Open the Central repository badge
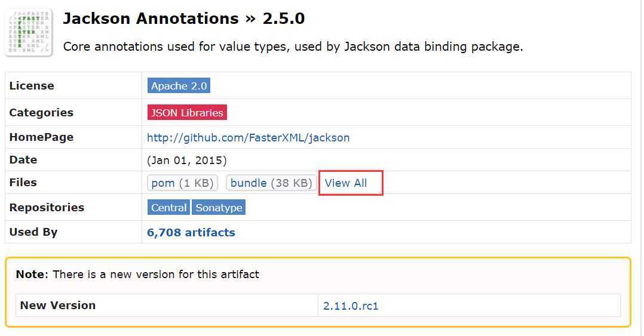Image resolution: width=644 pixels, height=336 pixels. coord(168,208)
